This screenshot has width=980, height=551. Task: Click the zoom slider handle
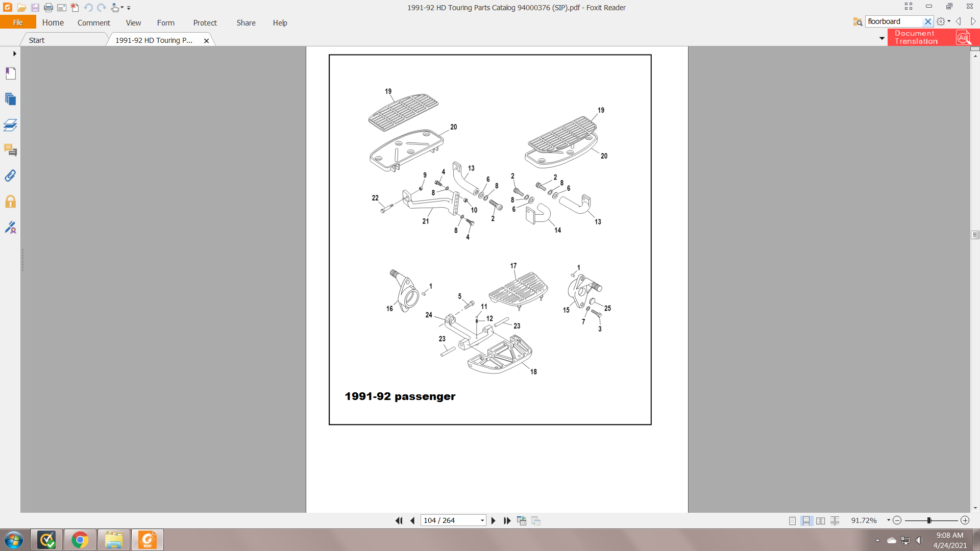click(929, 520)
